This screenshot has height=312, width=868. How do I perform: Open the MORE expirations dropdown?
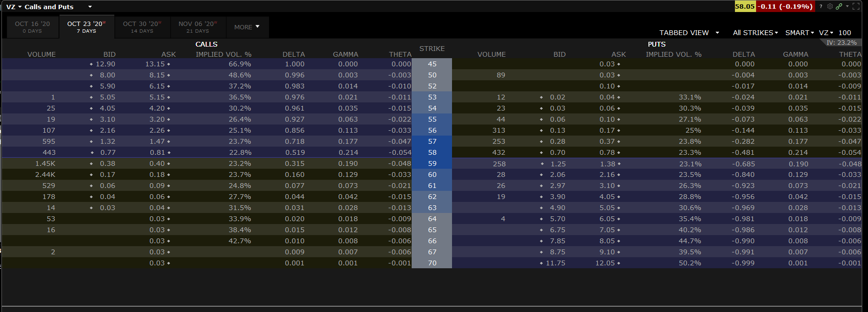click(x=247, y=27)
